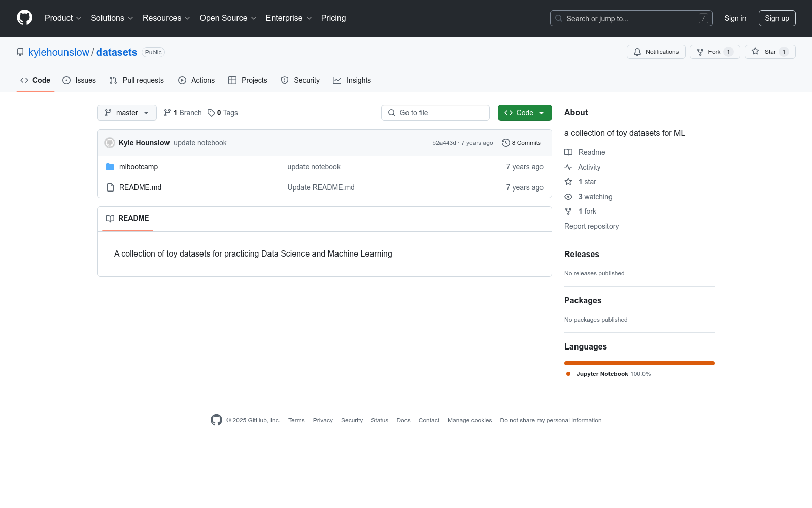Switch to the Security tab
The height and width of the screenshot is (508, 812).
(x=300, y=80)
